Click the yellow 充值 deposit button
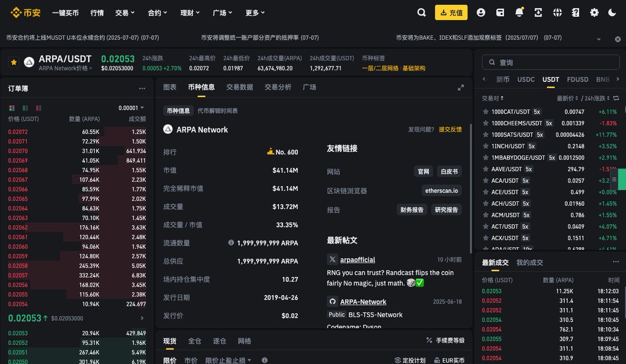 pyautogui.click(x=451, y=13)
